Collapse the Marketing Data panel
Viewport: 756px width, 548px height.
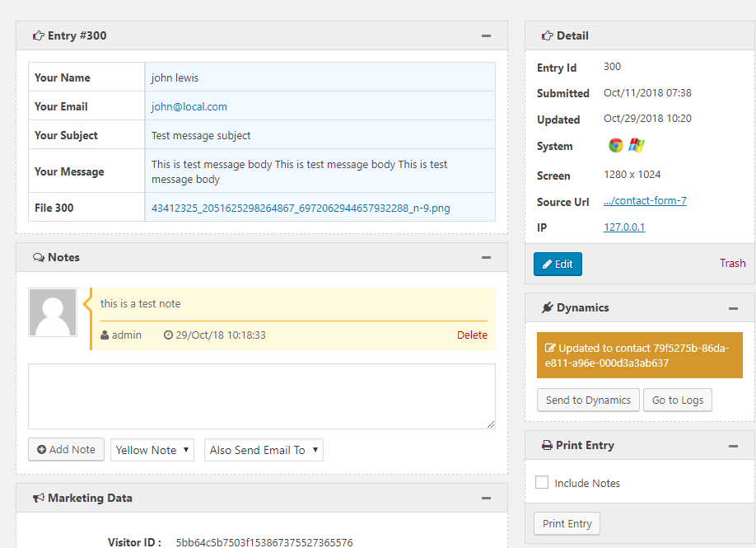pyautogui.click(x=486, y=498)
